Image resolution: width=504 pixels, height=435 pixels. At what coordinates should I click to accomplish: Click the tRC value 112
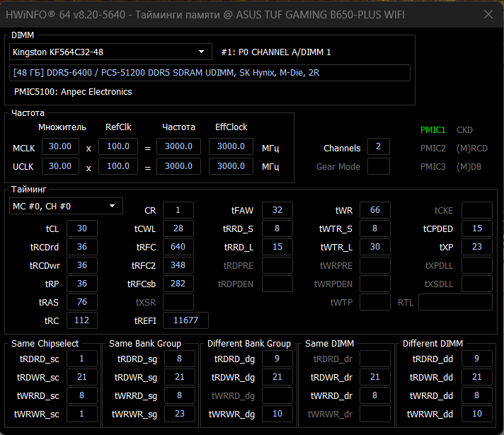coord(82,320)
